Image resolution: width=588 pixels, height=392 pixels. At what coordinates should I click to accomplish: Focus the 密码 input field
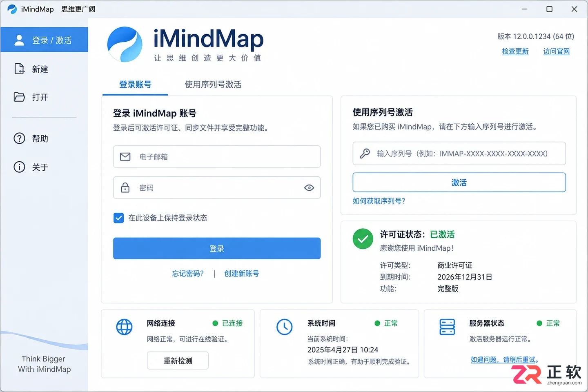[217, 188]
